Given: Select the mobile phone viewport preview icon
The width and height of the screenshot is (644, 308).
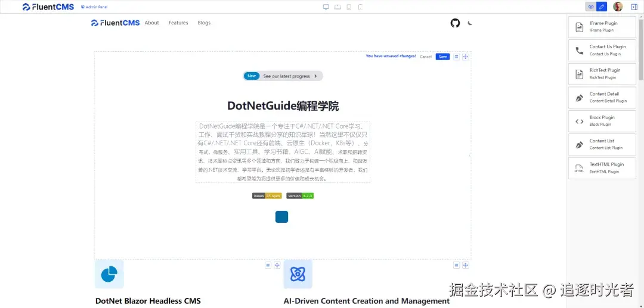Looking at the screenshot, I should (361, 7).
